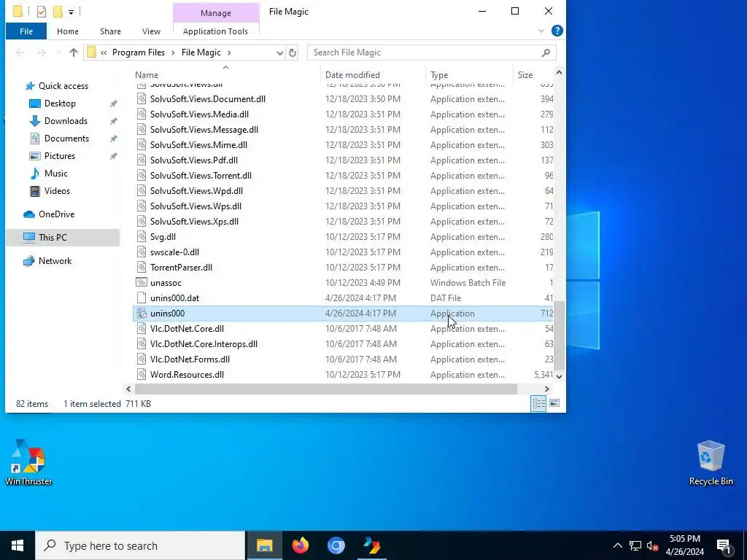
Task: Launch Firefox from the taskbar
Action: (300, 545)
